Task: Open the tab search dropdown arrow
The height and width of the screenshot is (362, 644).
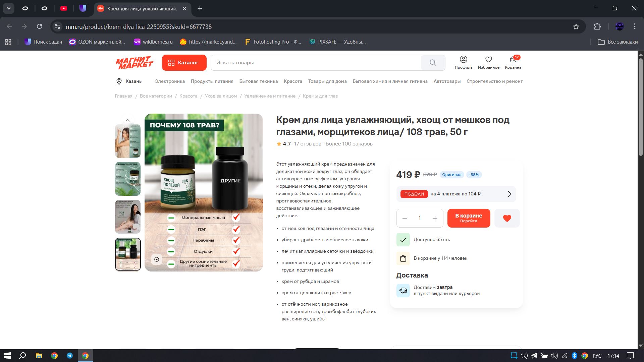Action: (x=8, y=8)
